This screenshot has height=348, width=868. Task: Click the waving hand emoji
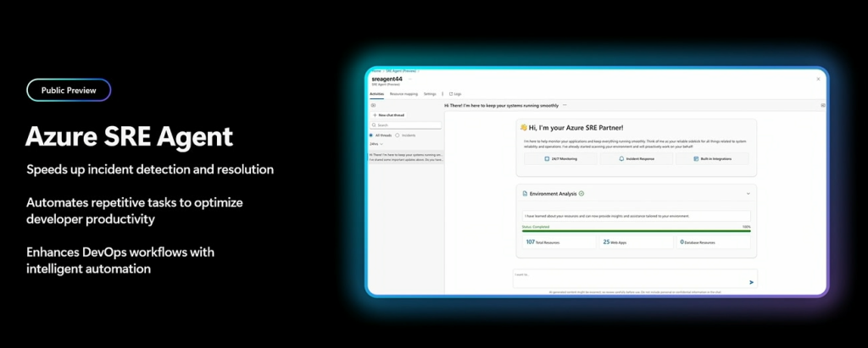524,128
